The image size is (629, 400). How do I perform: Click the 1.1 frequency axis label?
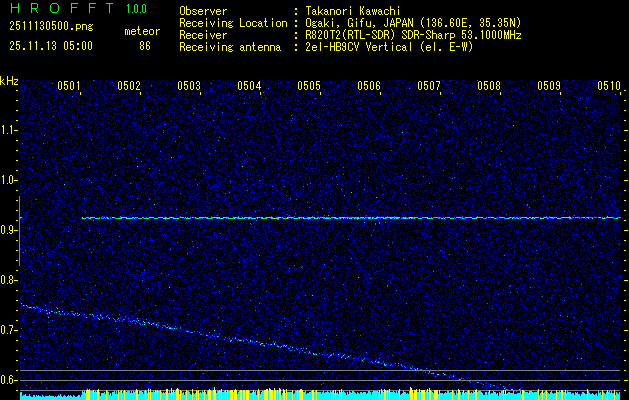(9, 130)
